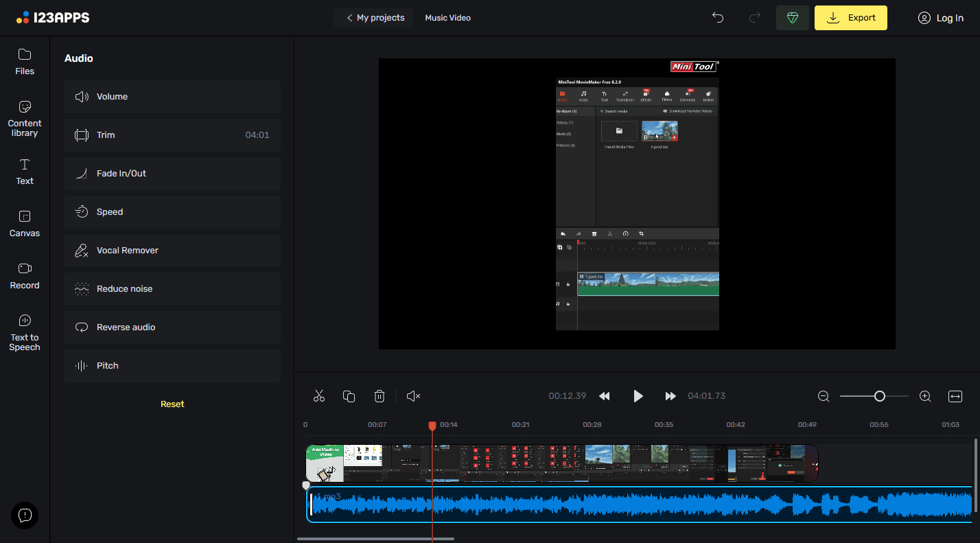Click the horizontal timeline scrollbar
The height and width of the screenshot is (543, 980).
pyautogui.click(x=375, y=539)
